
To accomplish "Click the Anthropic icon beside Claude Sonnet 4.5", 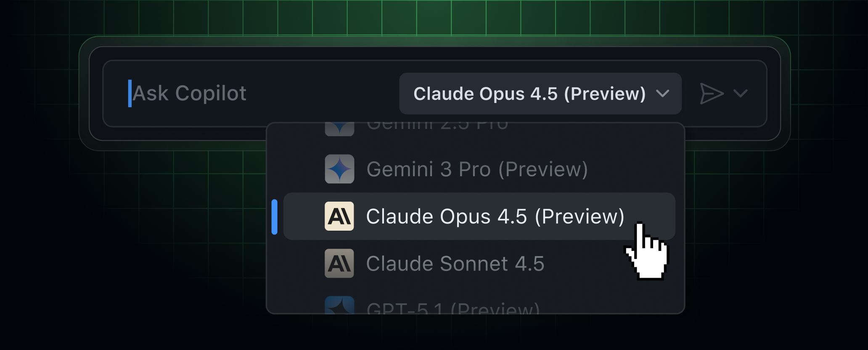I will (339, 263).
